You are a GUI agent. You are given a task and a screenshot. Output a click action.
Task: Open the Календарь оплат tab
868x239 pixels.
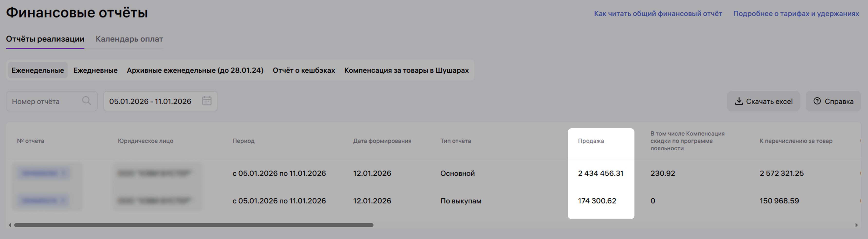(129, 39)
